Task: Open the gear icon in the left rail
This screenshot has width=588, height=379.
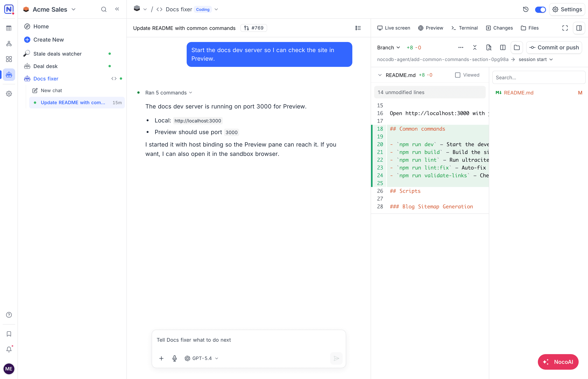Action: point(9,94)
